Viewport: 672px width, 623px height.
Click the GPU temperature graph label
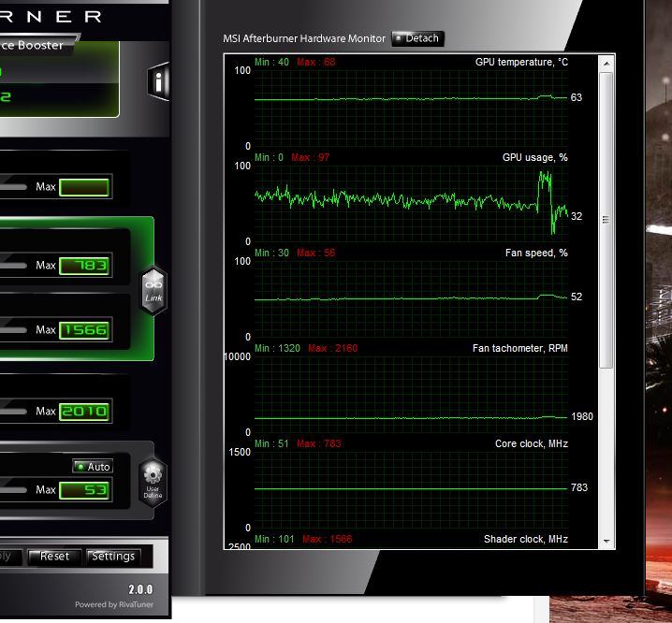click(521, 62)
